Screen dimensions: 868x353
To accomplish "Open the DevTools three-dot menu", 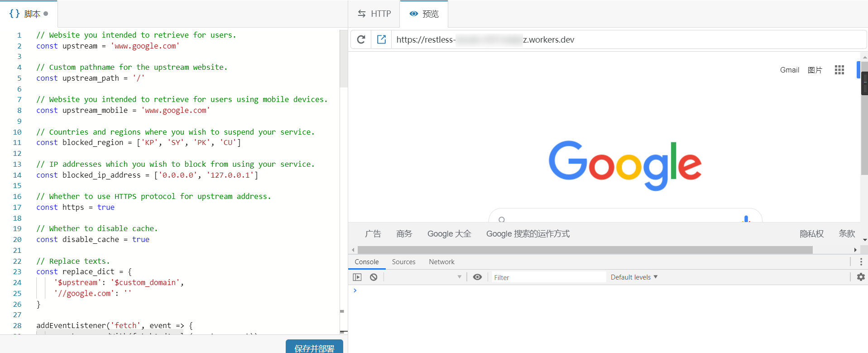I will [x=861, y=262].
